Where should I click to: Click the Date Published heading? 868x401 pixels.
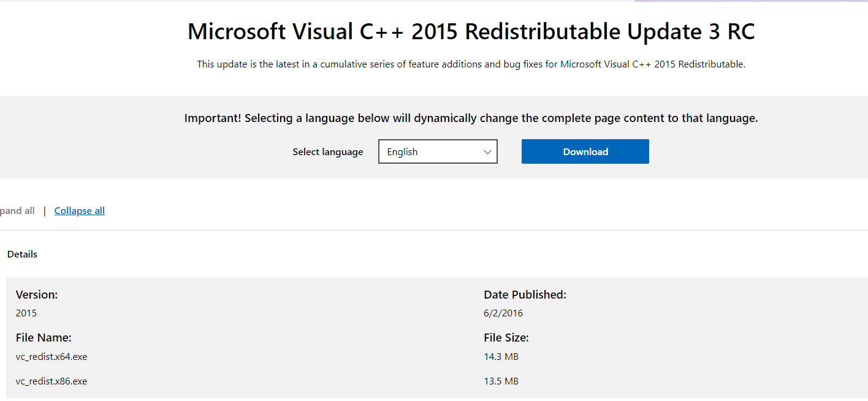(x=525, y=294)
